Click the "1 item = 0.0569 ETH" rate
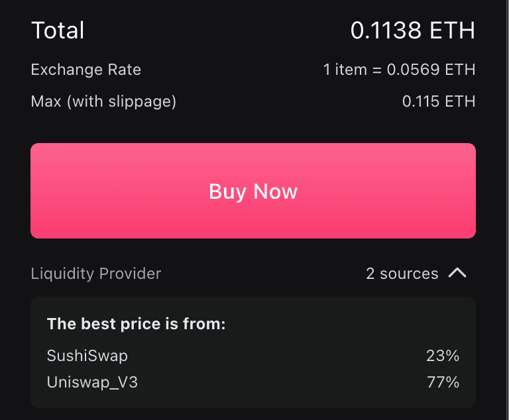The width and height of the screenshot is (509, 420). point(399,70)
